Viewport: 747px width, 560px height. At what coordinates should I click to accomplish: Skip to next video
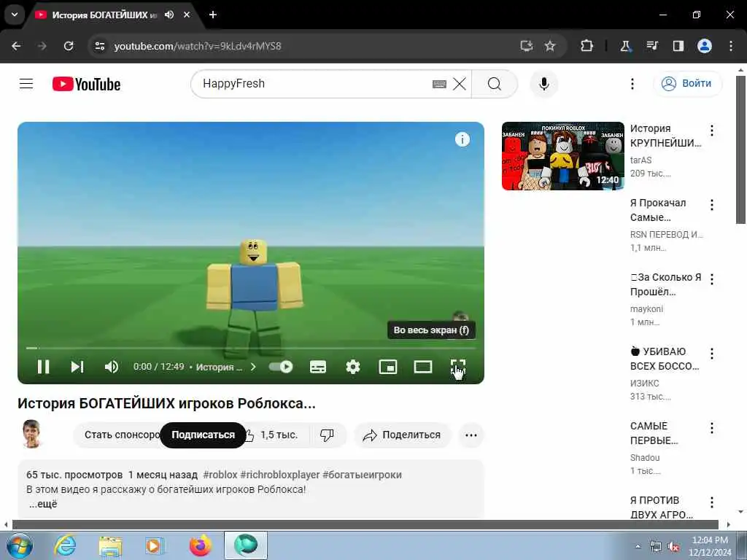coord(77,367)
